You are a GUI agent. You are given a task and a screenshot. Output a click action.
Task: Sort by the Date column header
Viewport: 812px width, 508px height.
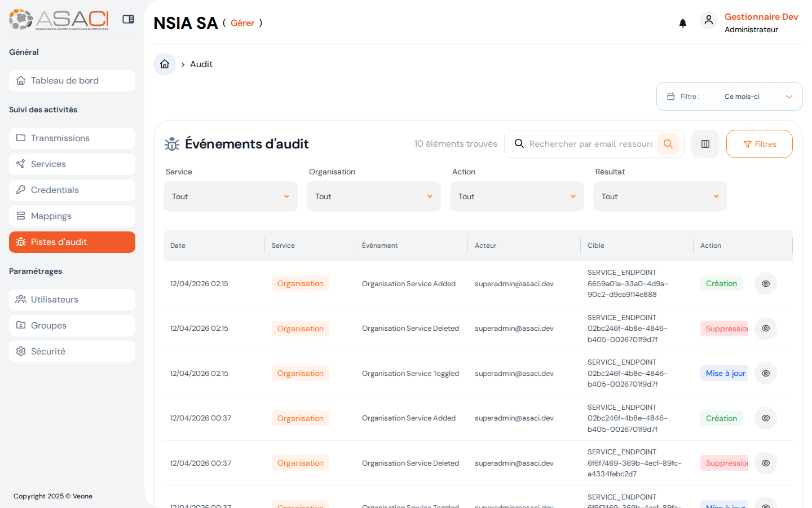178,246
